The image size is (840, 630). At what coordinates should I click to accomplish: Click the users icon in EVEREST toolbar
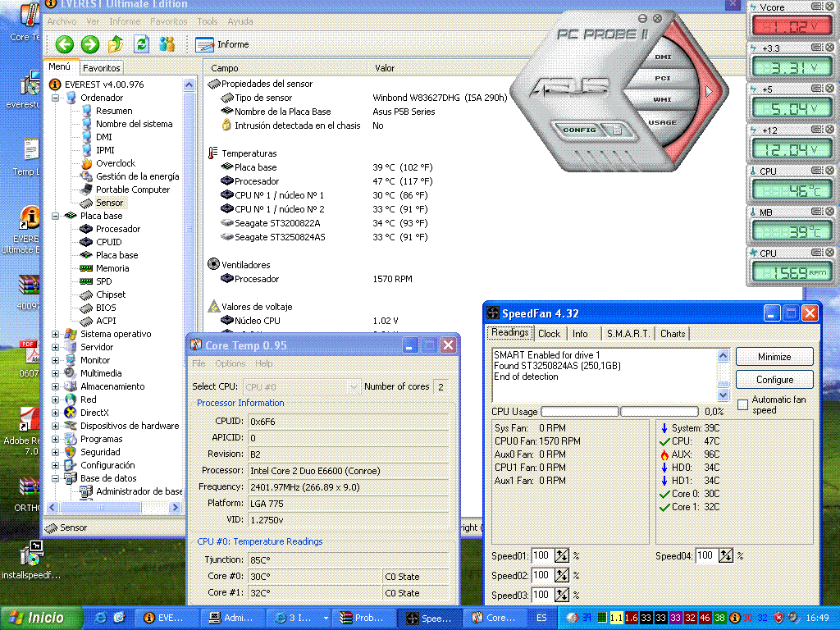pos(167,44)
